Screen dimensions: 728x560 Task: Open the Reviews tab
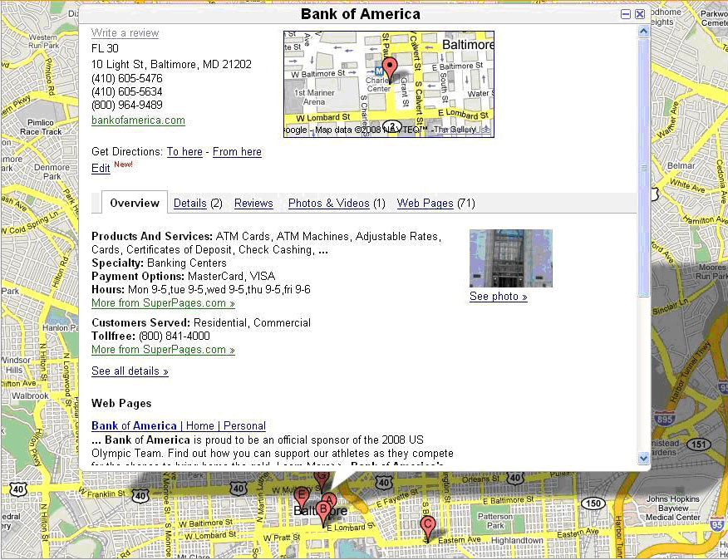point(253,203)
